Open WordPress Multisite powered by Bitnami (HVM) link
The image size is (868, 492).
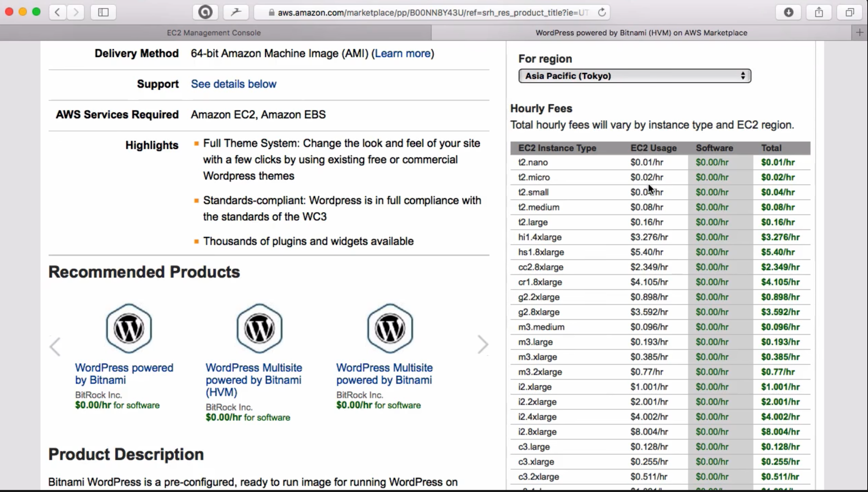coord(254,380)
